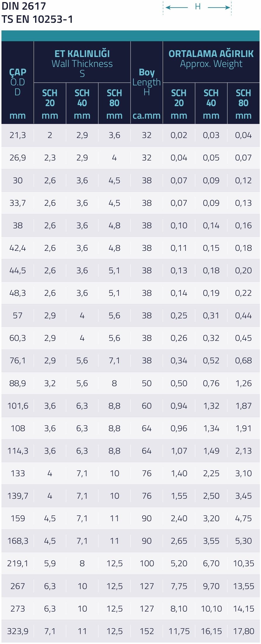Screen dimensions: 261x644
Task: Click the ÇAP O.D column header
Action: pos(18,82)
